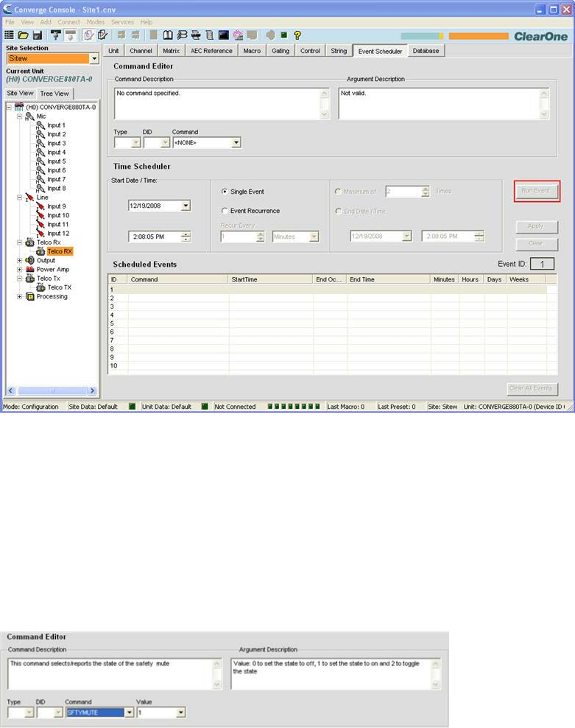Click the Recur Every spinner arrows

click(261, 237)
